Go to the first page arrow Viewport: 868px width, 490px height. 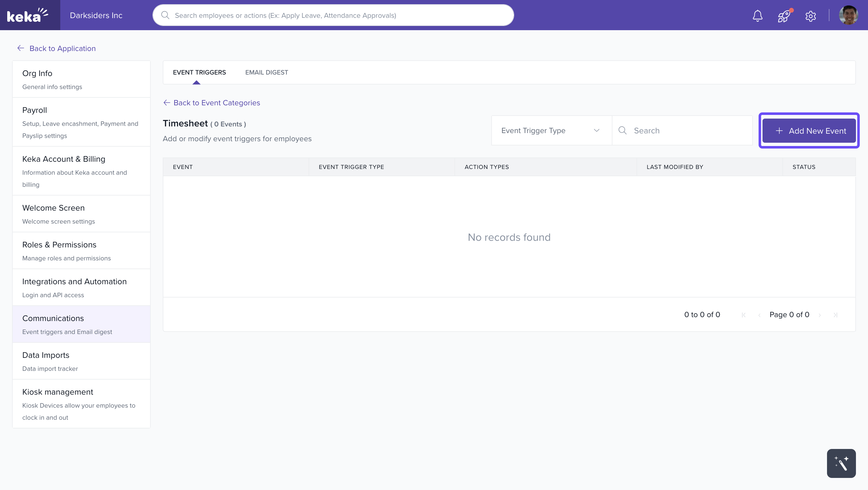click(x=743, y=315)
